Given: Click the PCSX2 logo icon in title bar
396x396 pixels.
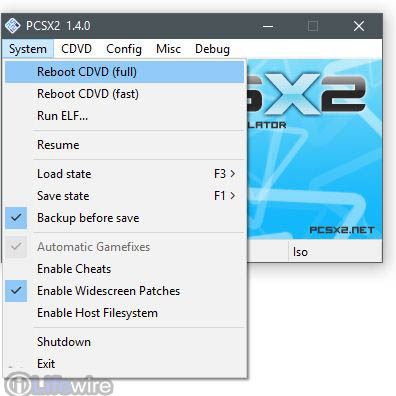Looking at the screenshot, I should pos(13,26).
